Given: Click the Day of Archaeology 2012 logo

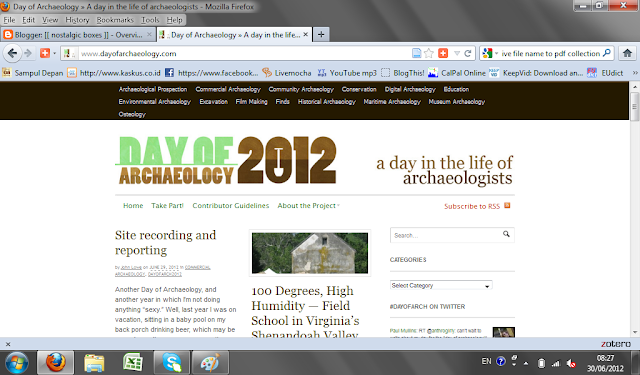Looking at the screenshot, I should [226, 160].
